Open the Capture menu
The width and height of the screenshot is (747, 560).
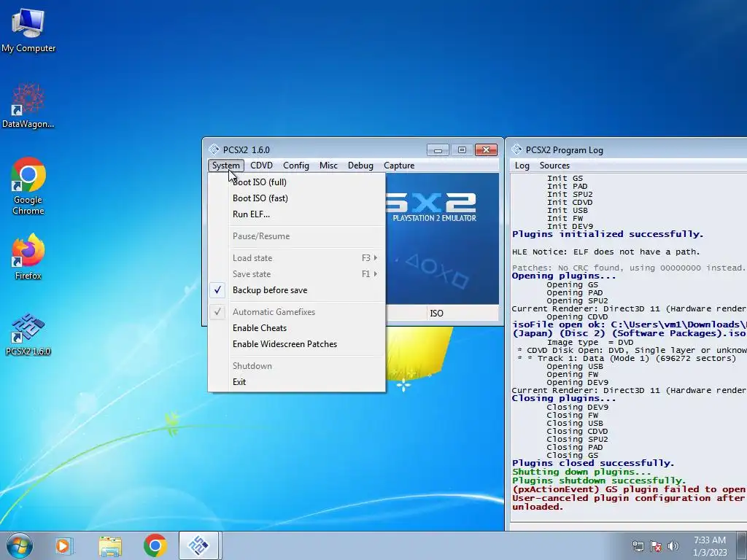point(399,166)
